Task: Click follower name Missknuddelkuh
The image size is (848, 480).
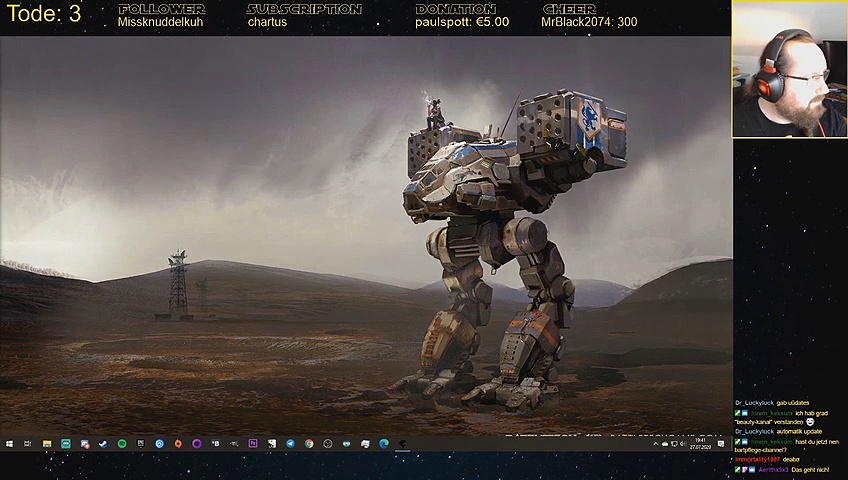Action: pos(160,22)
